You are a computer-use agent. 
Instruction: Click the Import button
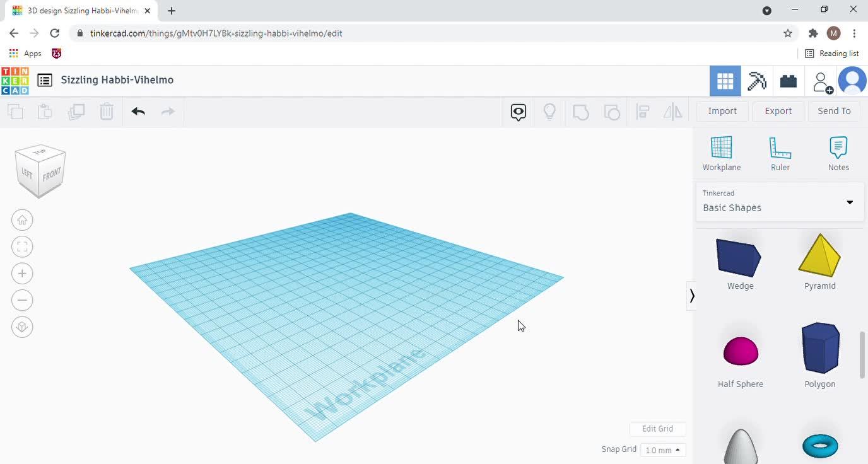(722, 111)
